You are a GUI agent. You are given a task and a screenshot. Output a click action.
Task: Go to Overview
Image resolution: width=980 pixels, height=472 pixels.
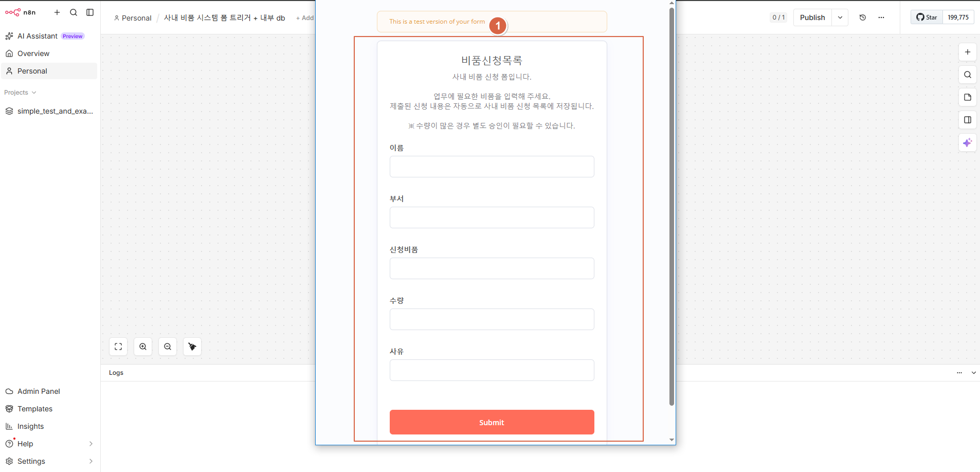(49, 53)
